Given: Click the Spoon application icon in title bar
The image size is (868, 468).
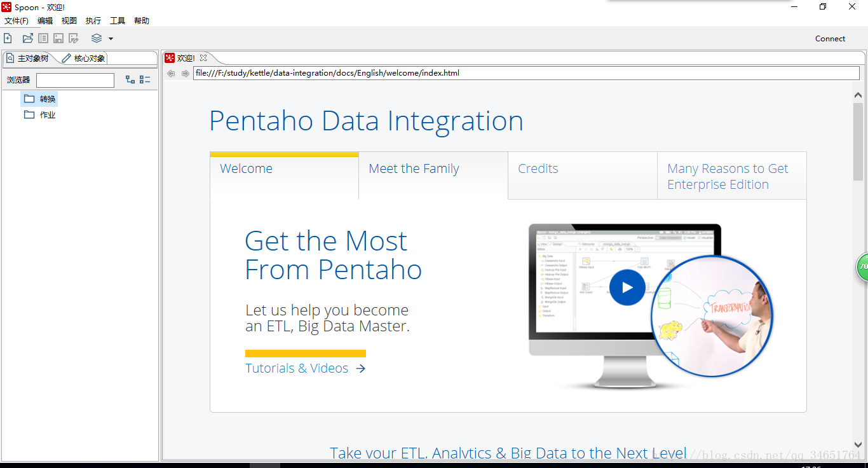Looking at the screenshot, I should click(x=6, y=7).
